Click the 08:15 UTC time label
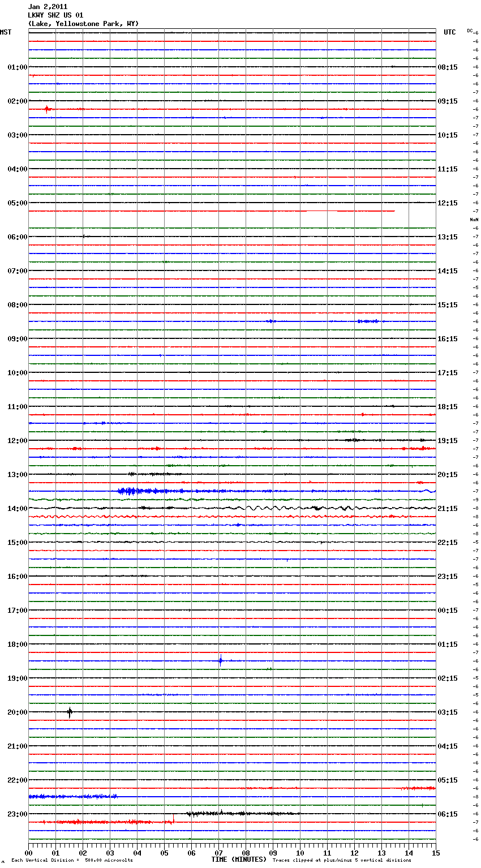Image resolution: width=481 pixels, height=868 pixels. (448, 67)
